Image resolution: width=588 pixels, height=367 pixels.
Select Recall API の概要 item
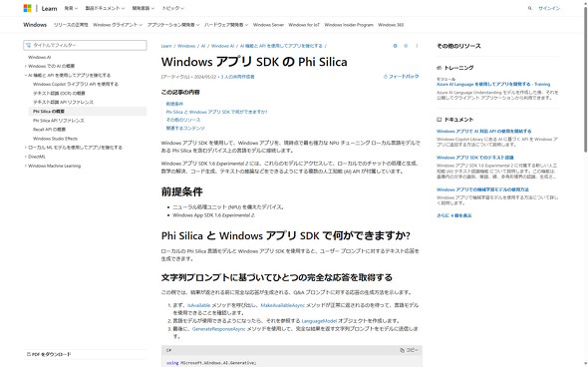pyautogui.click(x=49, y=130)
